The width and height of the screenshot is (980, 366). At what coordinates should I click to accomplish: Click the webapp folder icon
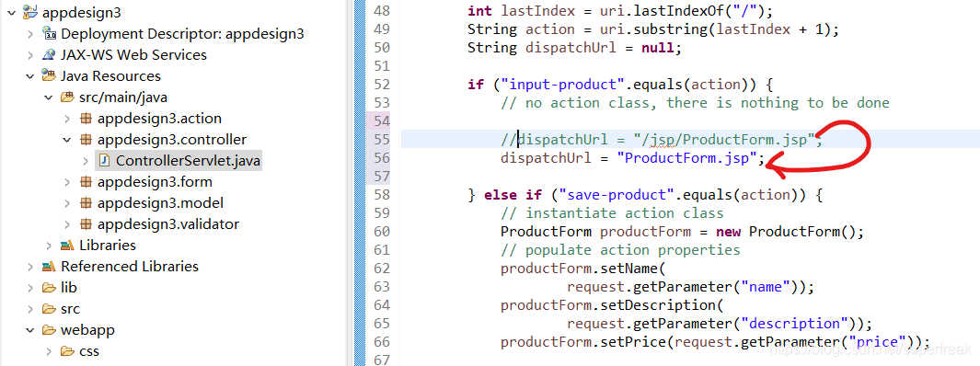pos(49,330)
